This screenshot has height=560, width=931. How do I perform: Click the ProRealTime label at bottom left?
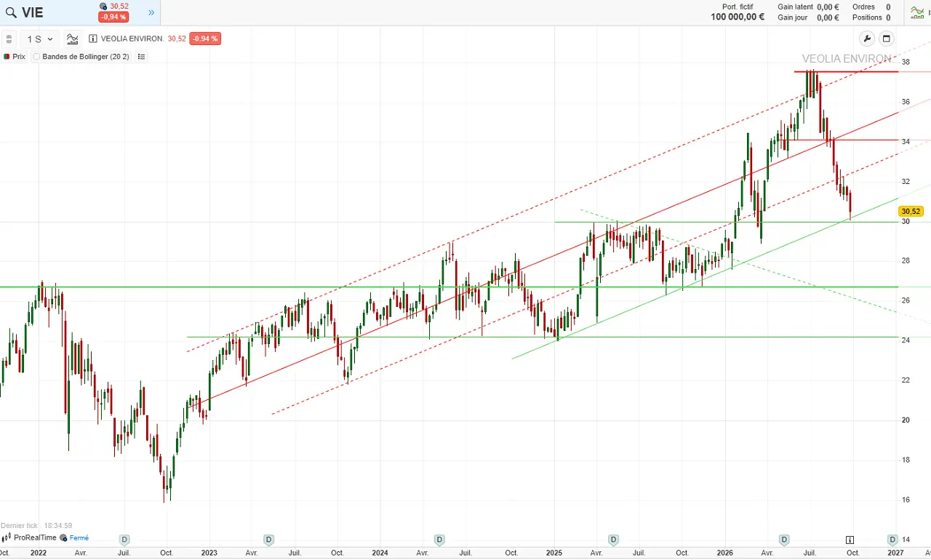click(x=35, y=537)
